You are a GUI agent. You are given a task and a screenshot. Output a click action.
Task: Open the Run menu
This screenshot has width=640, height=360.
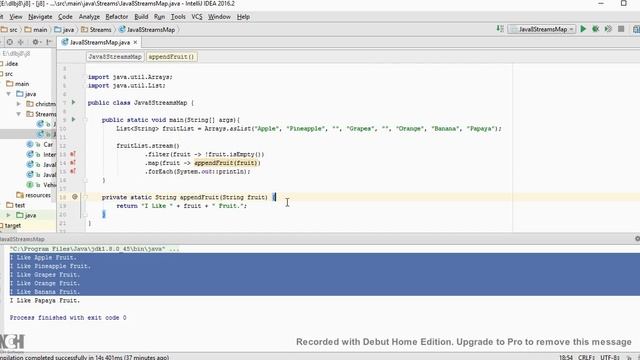click(159, 17)
